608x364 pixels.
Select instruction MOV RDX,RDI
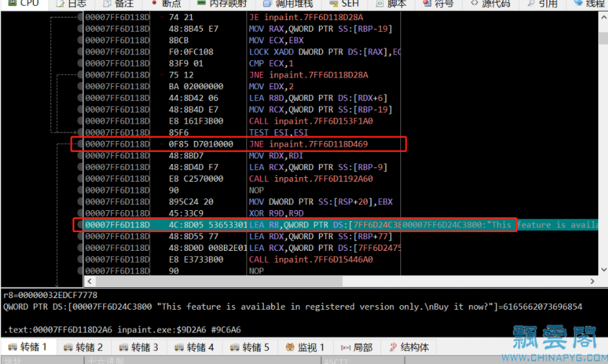[x=276, y=155]
